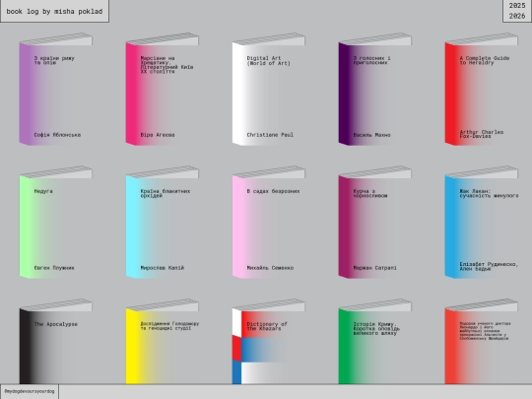The width and height of the screenshot is (532, 399).
Task: Open the cyan book 'Країна блакитних орхідей'
Action: click(163, 223)
